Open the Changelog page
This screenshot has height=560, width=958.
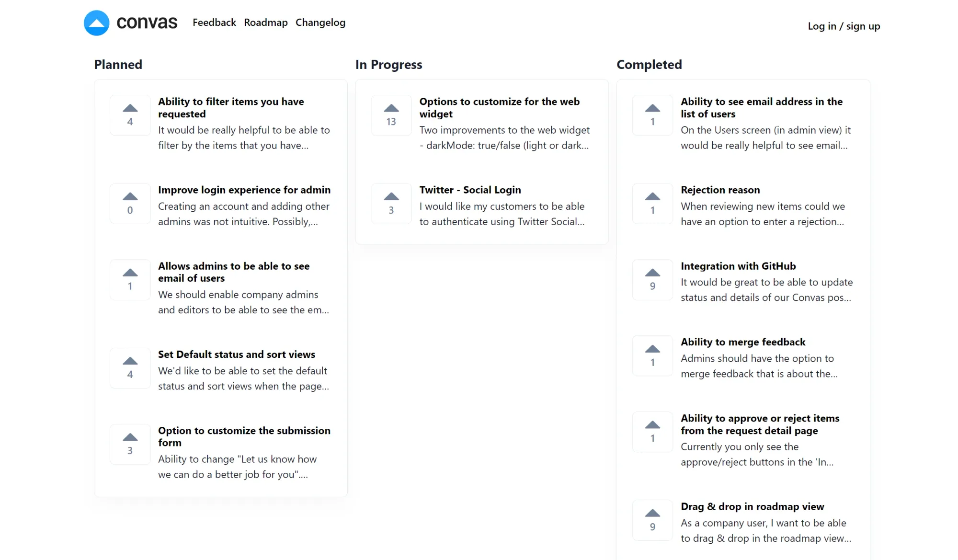click(320, 23)
